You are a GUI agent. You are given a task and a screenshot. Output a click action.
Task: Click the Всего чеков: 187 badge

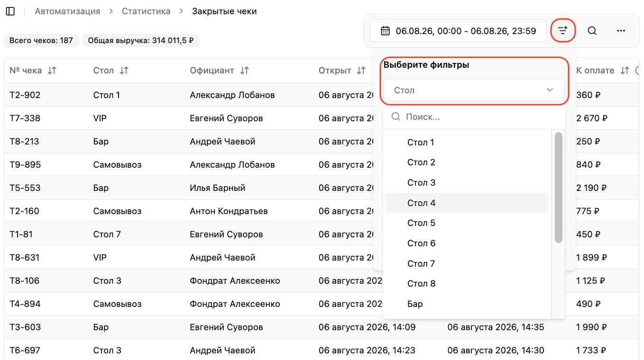41,40
